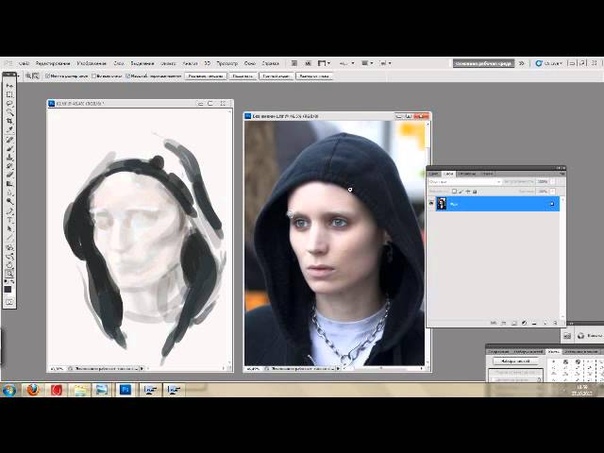
Task: Select the Clone Stamp tool
Action: point(9,157)
